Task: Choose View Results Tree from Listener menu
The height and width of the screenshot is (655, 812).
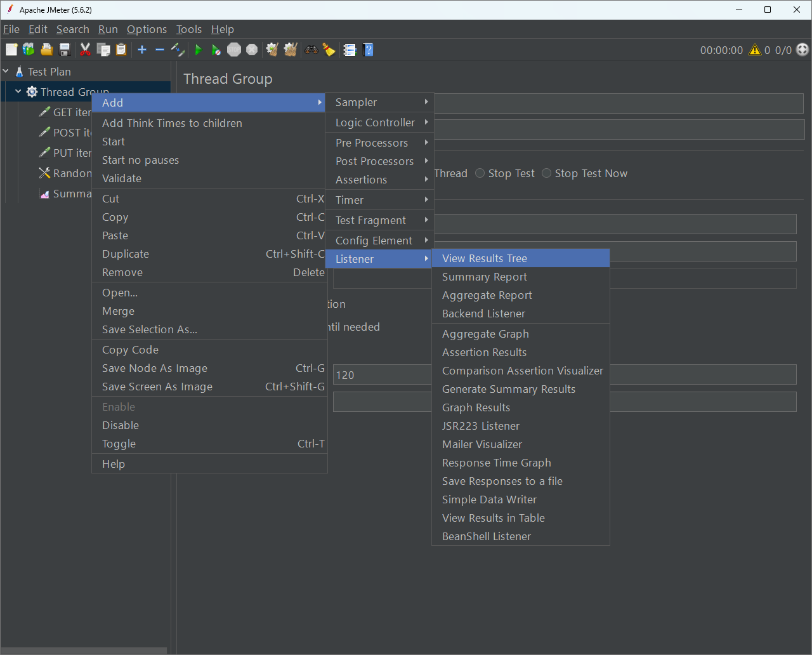Action: point(485,258)
